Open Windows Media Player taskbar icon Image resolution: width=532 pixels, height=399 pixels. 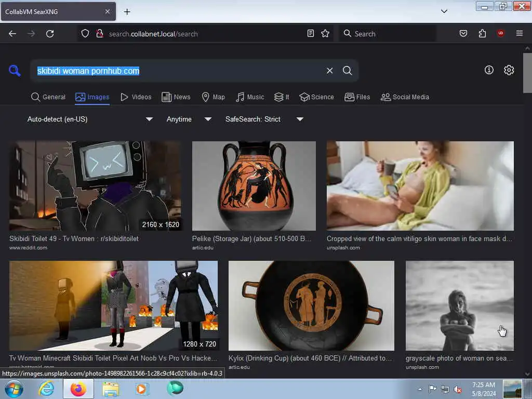[x=142, y=389]
